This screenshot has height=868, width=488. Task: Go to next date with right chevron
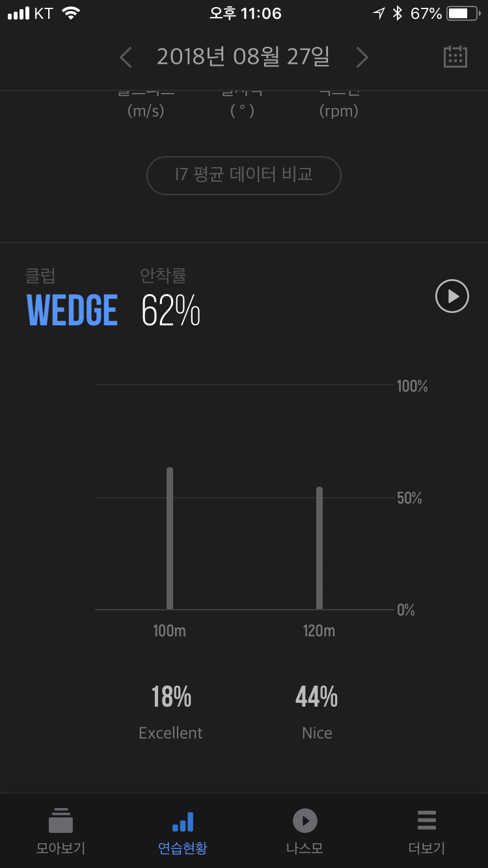(362, 58)
